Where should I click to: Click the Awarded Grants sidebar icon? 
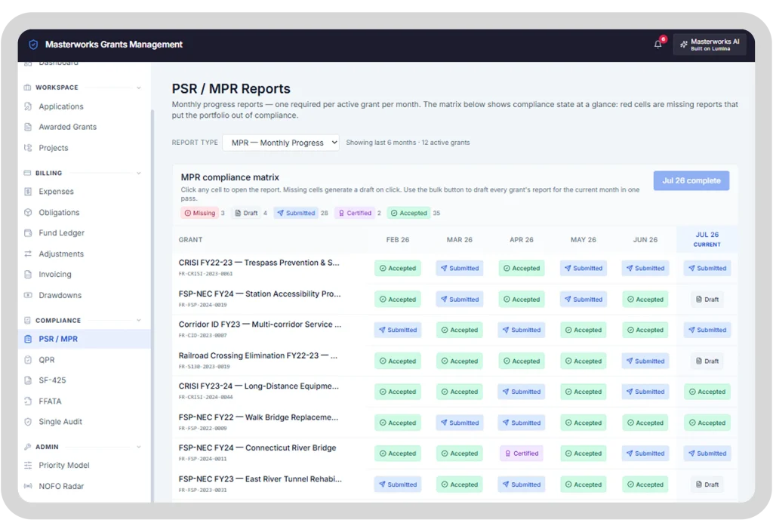28,127
